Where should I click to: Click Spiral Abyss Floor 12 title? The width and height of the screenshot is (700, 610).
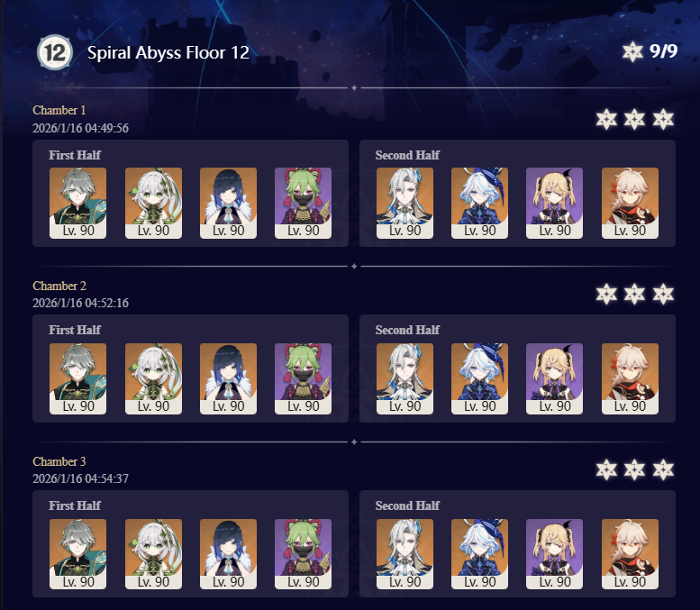[x=168, y=52]
